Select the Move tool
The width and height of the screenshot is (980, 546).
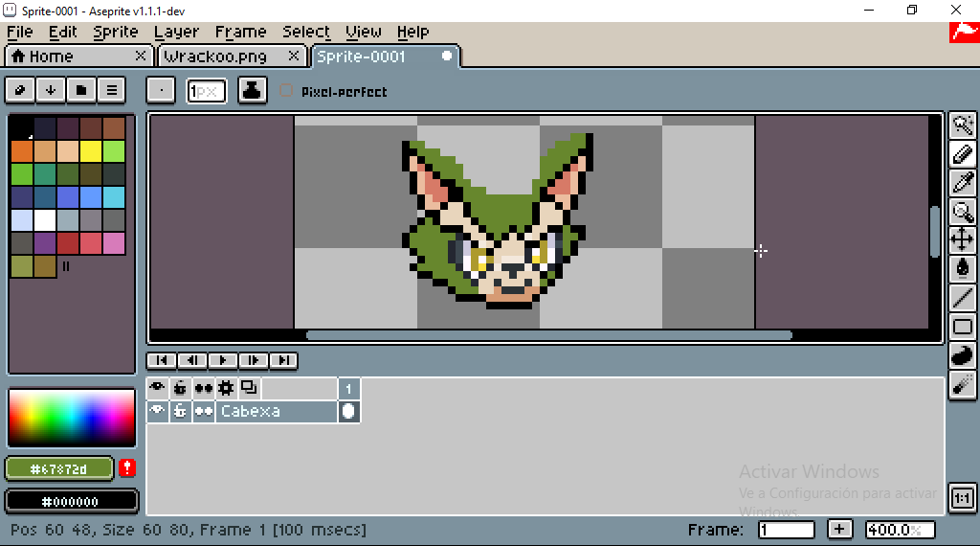[x=963, y=239]
